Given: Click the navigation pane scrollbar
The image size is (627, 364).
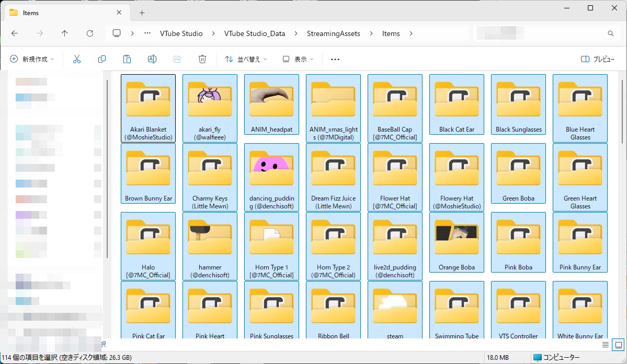Looking at the screenshot, I should (107, 169).
